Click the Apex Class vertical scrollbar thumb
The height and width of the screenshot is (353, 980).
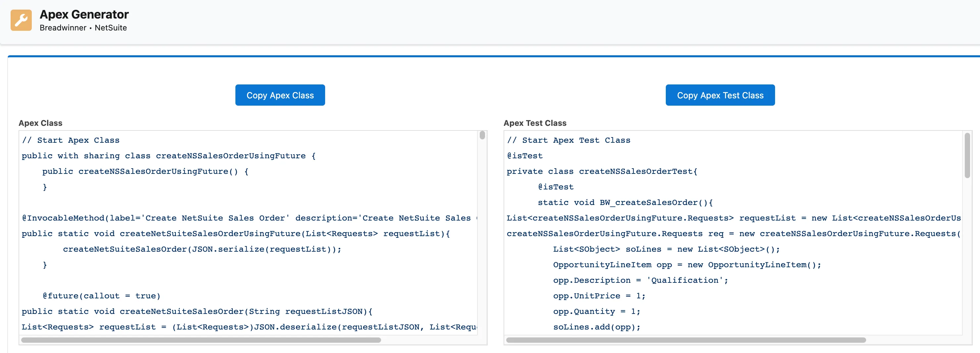(x=482, y=135)
